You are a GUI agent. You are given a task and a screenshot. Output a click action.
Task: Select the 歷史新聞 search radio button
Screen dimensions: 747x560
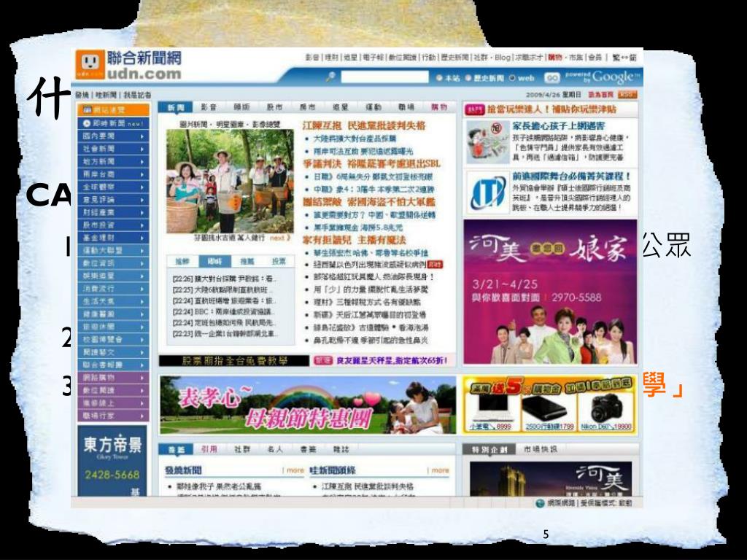(x=468, y=78)
